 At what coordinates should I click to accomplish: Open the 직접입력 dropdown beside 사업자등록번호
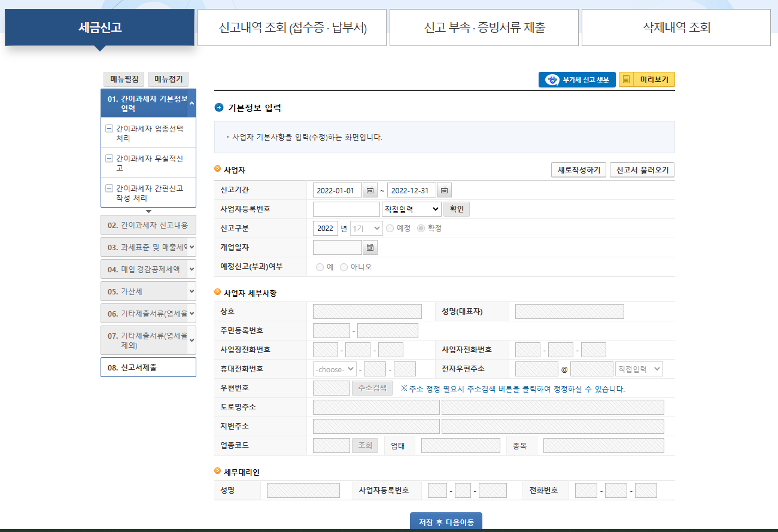[411, 209]
